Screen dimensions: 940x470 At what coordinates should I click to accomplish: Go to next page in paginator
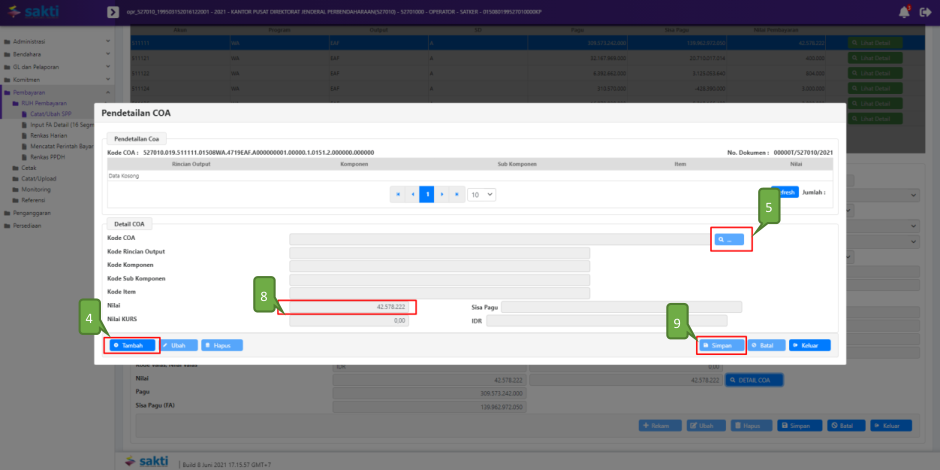click(442, 194)
